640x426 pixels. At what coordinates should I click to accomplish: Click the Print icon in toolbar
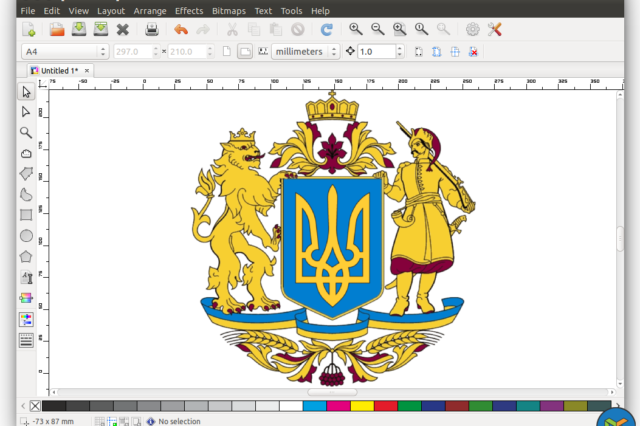[151, 30]
